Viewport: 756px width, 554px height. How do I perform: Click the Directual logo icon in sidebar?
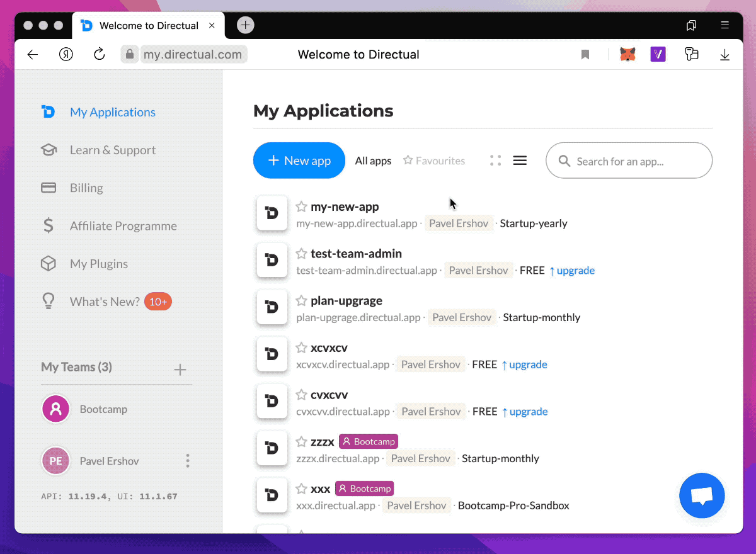pos(49,112)
